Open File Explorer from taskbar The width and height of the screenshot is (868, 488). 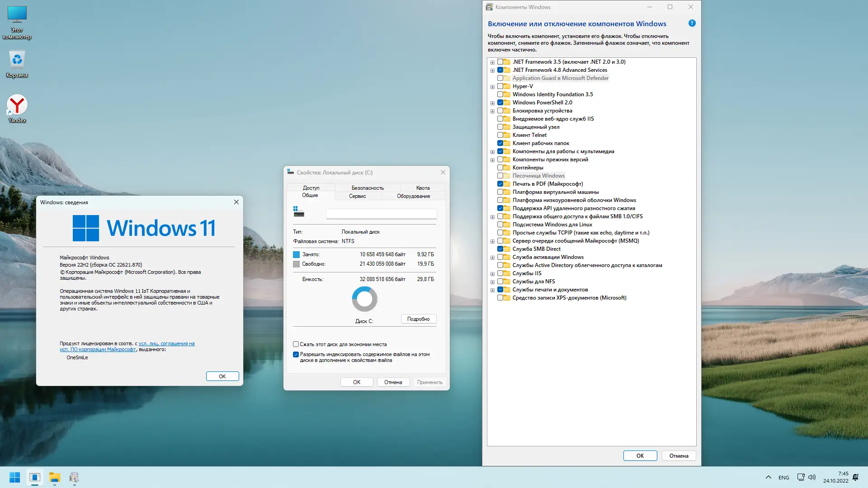click(55, 477)
